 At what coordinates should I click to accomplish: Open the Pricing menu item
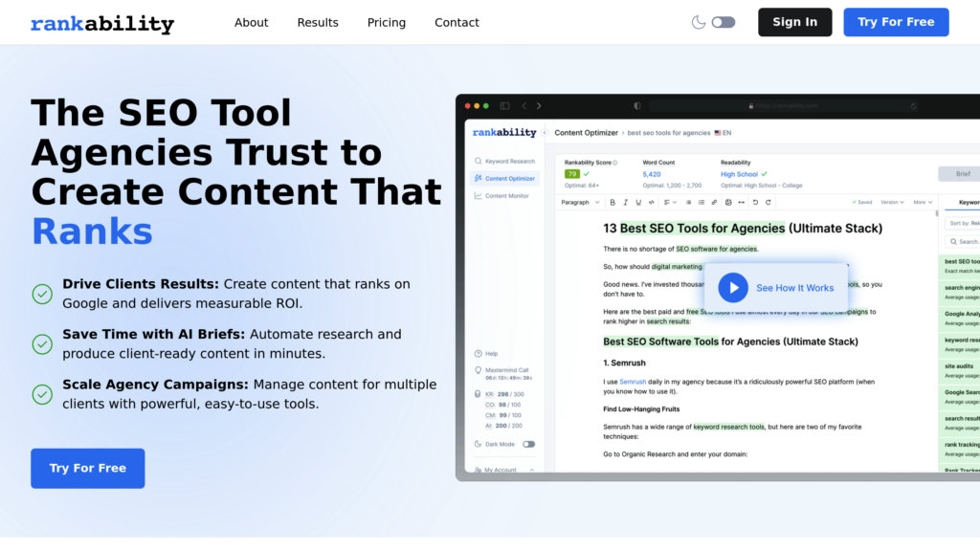387,22
